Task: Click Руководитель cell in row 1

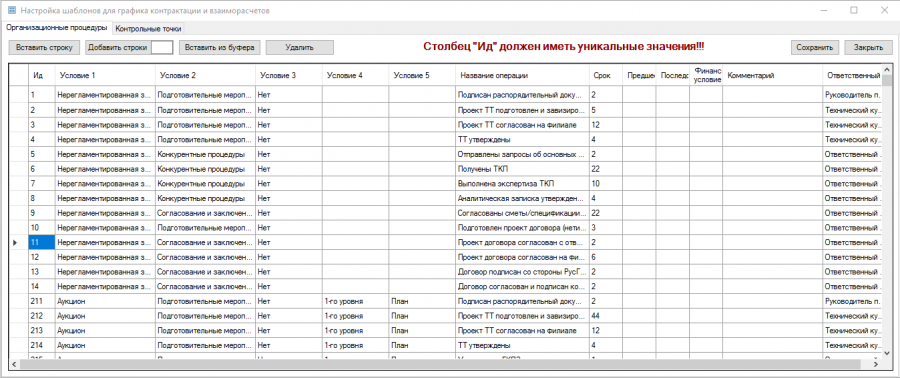Action: (852, 94)
